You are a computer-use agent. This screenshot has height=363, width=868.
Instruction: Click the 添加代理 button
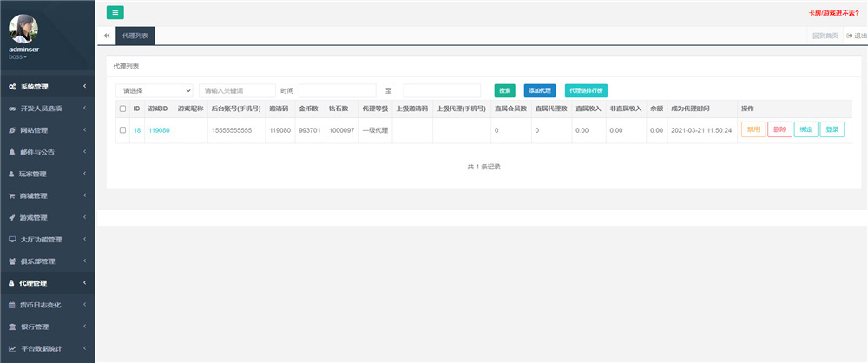click(x=539, y=90)
